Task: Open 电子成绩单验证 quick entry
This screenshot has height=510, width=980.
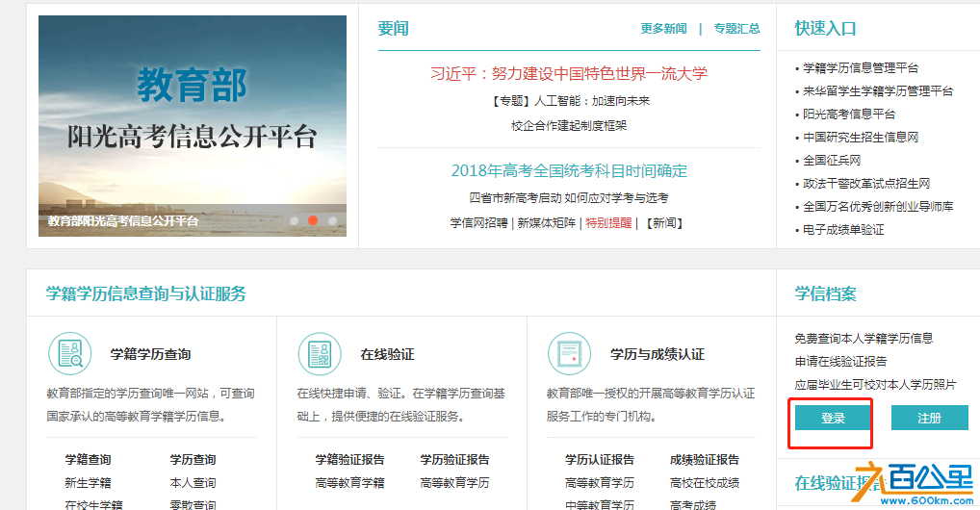Action: pyautogui.click(x=843, y=230)
